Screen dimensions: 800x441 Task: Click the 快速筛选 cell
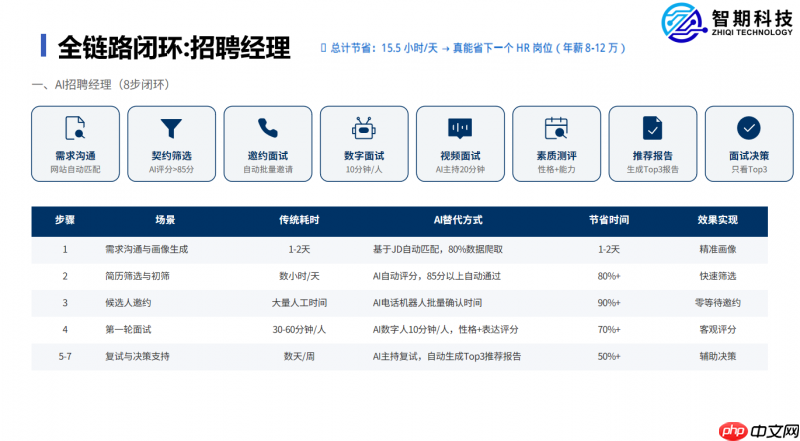click(718, 276)
